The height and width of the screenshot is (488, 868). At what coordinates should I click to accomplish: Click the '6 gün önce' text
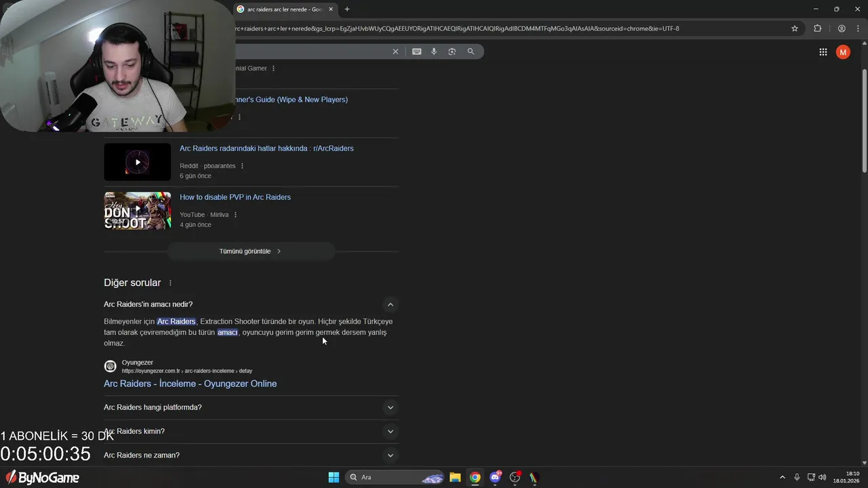[x=195, y=176]
